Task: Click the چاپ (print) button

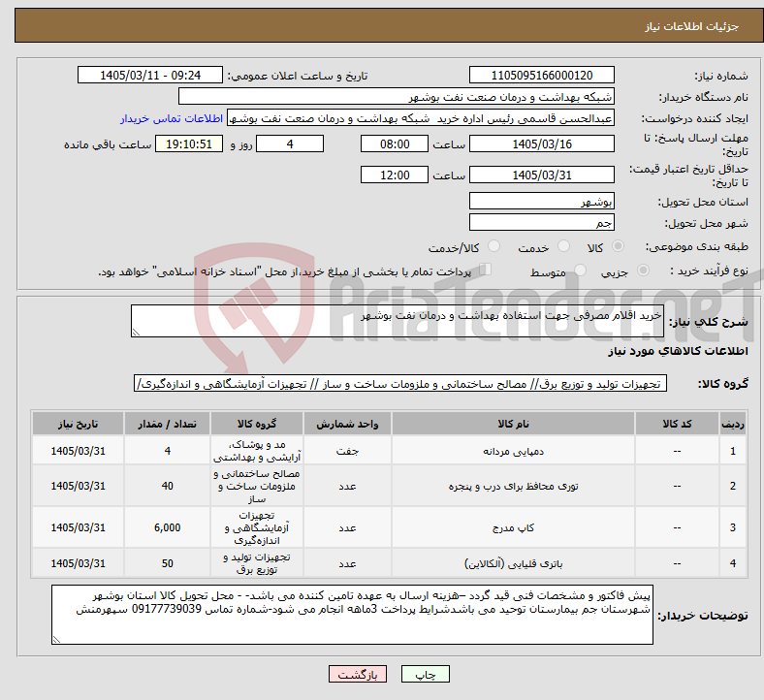Action: (425, 674)
